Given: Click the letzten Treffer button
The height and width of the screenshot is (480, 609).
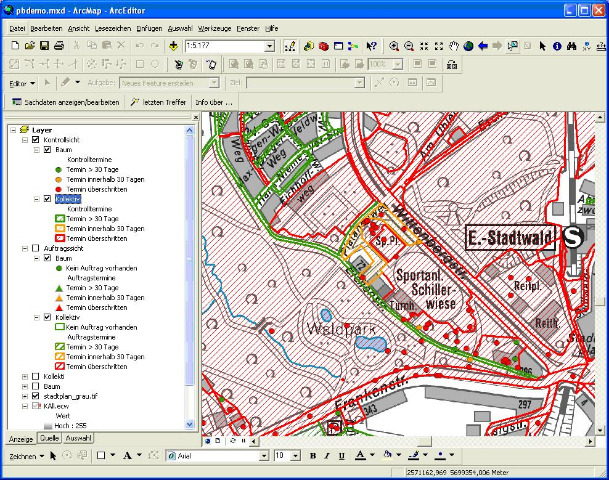Looking at the screenshot, I should point(159,102).
